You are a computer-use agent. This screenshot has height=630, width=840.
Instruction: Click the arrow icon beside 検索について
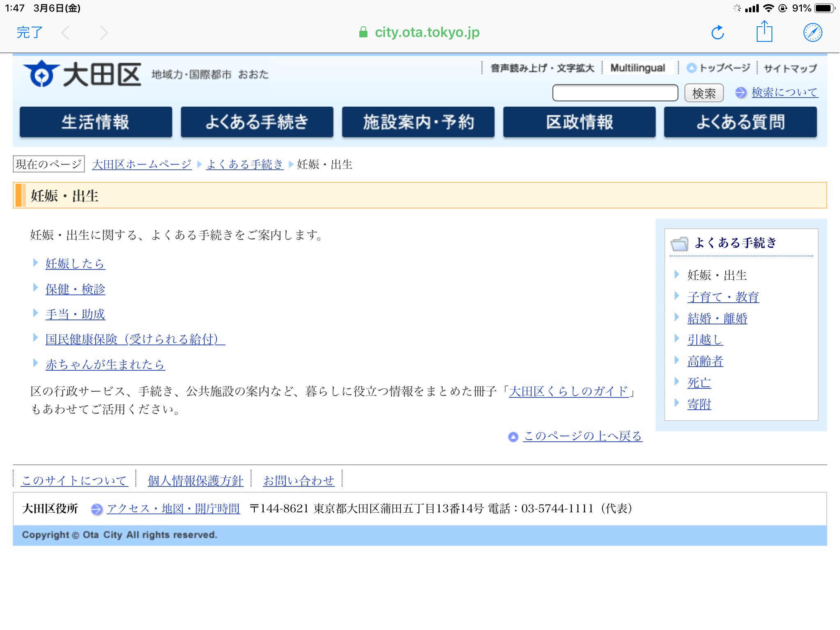[x=740, y=93]
